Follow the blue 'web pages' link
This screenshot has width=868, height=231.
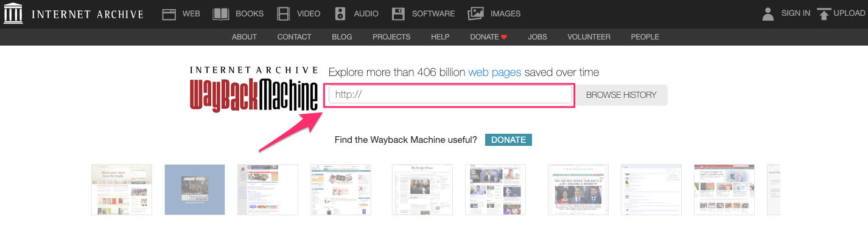click(x=494, y=72)
